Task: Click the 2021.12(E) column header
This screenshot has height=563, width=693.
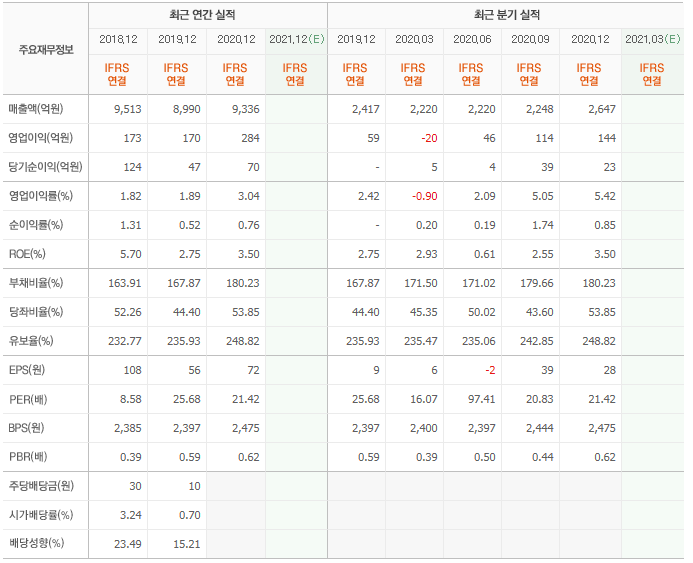Action: coord(297,39)
